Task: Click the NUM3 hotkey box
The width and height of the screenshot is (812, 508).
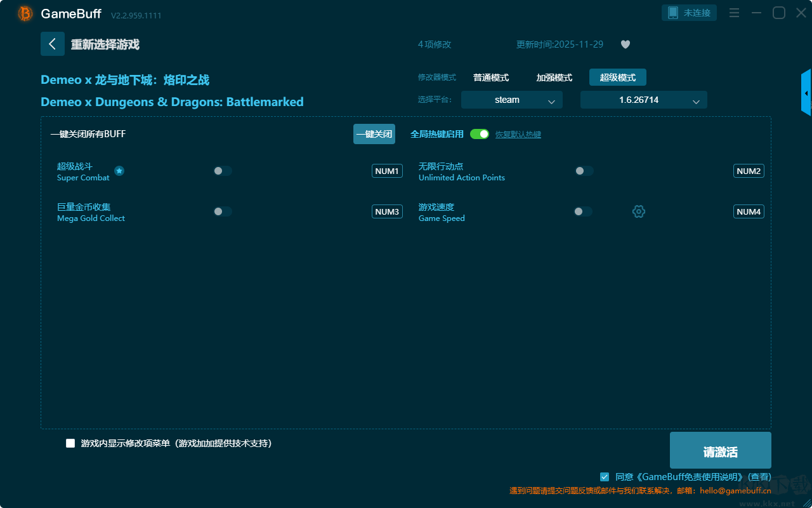Action: (387, 211)
